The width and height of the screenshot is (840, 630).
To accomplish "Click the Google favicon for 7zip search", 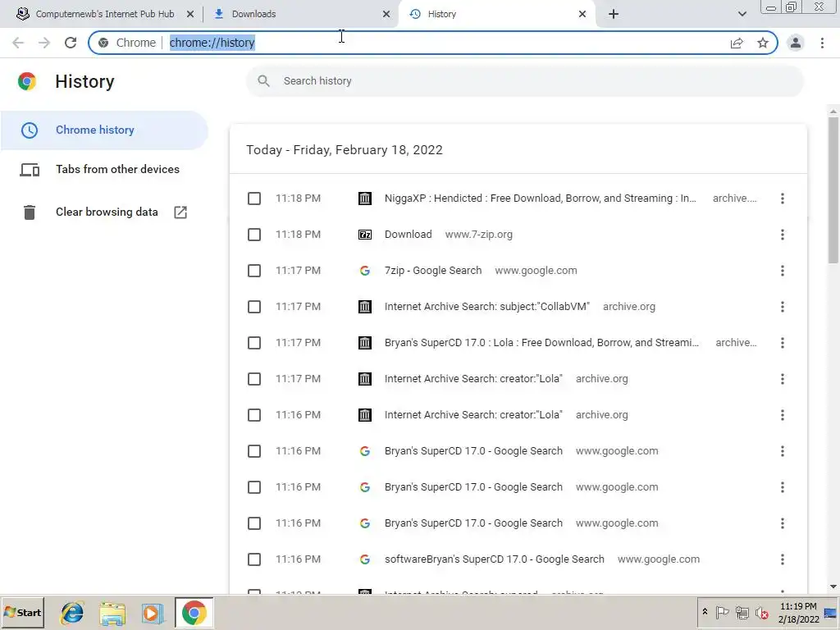I will click(365, 271).
